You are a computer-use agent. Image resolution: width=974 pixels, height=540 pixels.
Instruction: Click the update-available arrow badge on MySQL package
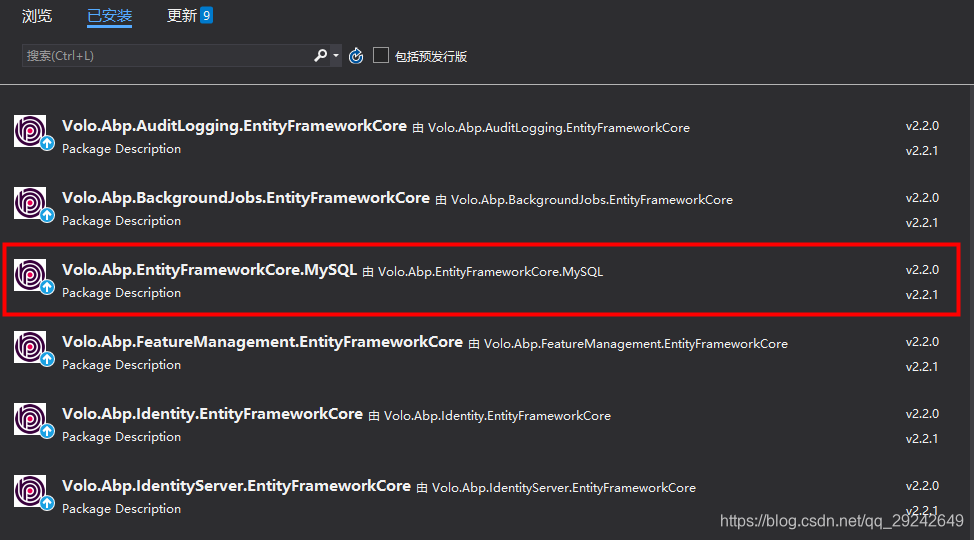click(47, 288)
